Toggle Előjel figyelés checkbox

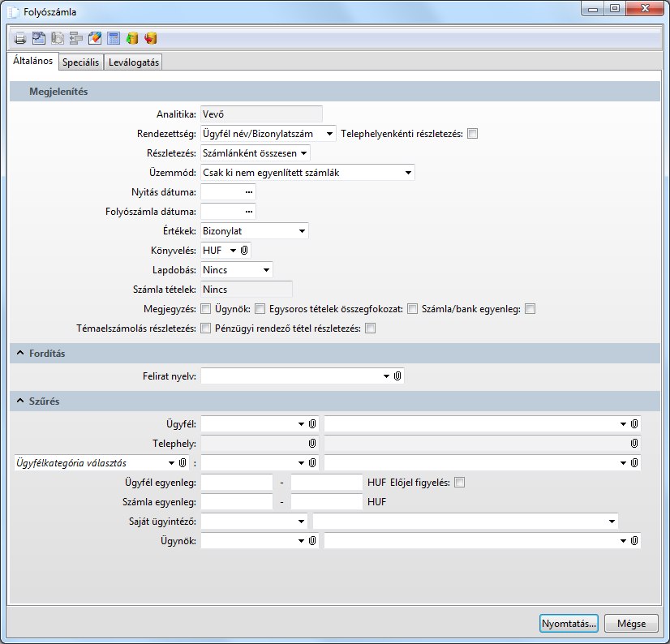[459, 483]
